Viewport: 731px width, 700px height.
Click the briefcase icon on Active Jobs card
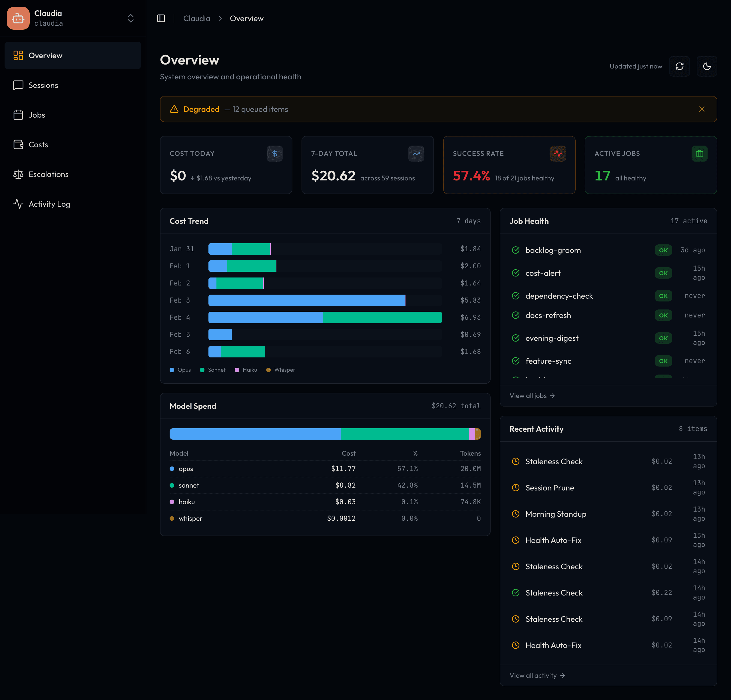[700, 153]
